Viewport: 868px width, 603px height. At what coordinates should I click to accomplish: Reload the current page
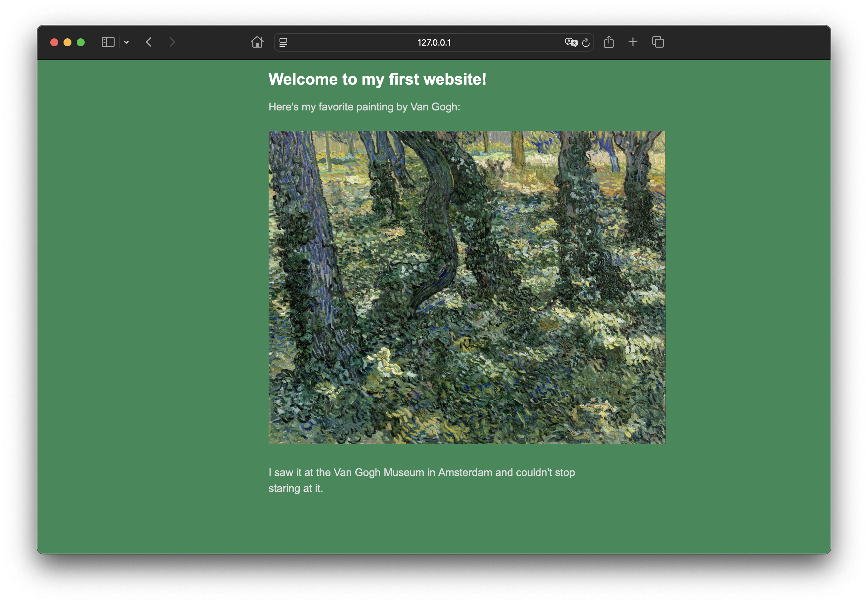click(586, 43)
